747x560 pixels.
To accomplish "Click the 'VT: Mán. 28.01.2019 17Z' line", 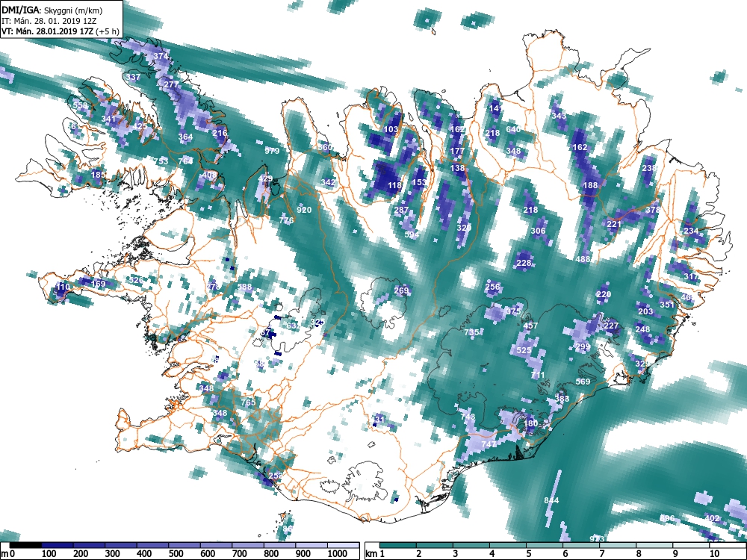I will pos(48,31).
